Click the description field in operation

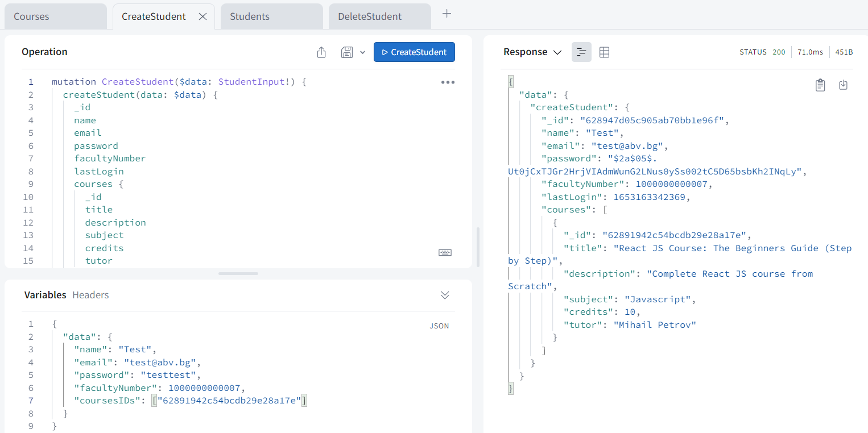coord(115,222)
